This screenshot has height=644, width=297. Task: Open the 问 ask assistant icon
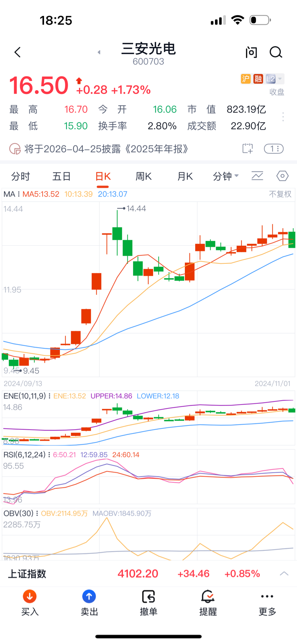[x=251, y=52]
